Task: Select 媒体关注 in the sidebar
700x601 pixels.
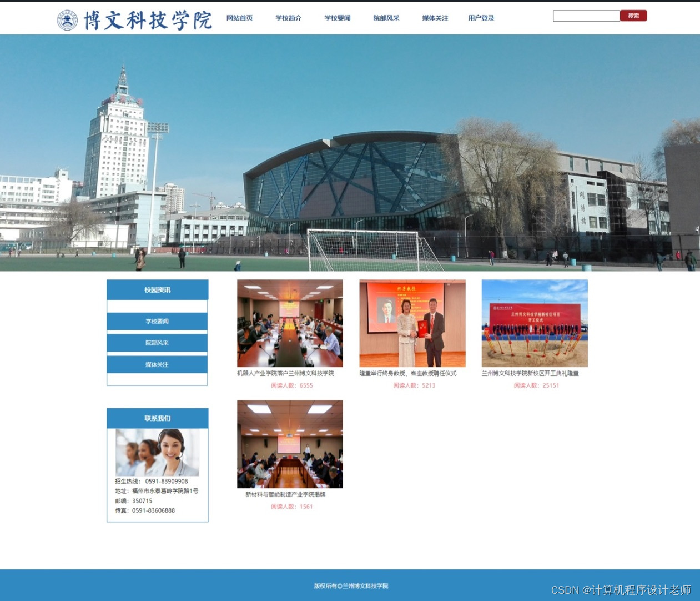Action: pyautogui.click(x=157, y=364)
